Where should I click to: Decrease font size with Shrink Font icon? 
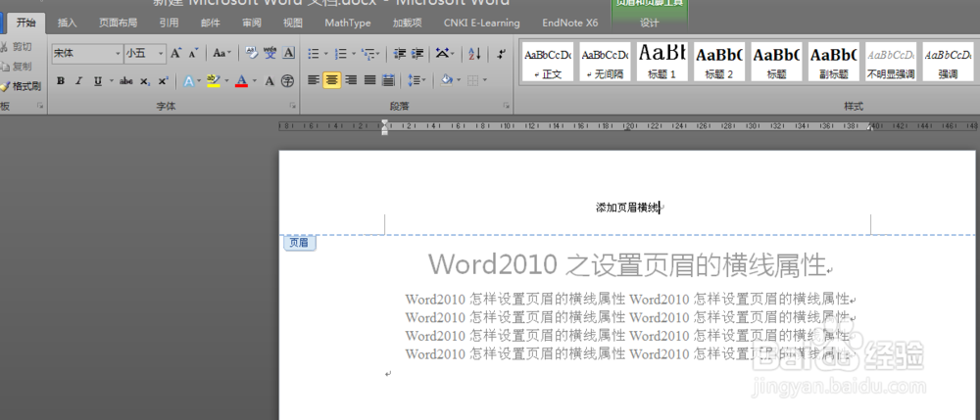tap(193, 54)
